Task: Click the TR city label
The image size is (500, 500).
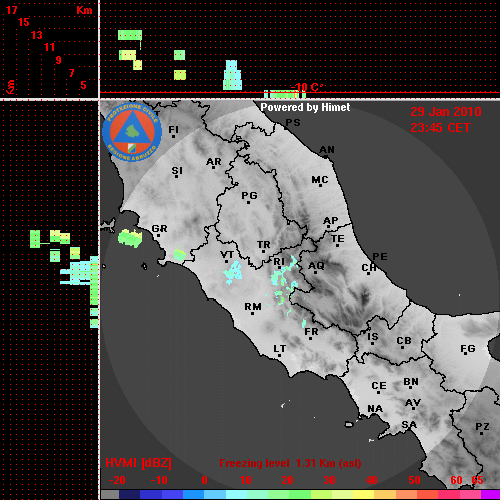Action: click(x=264, y=245)
